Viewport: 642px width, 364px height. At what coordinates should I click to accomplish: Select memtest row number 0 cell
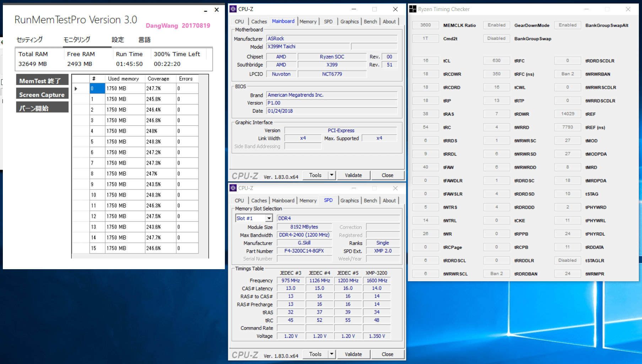click(x=97, y=88)
